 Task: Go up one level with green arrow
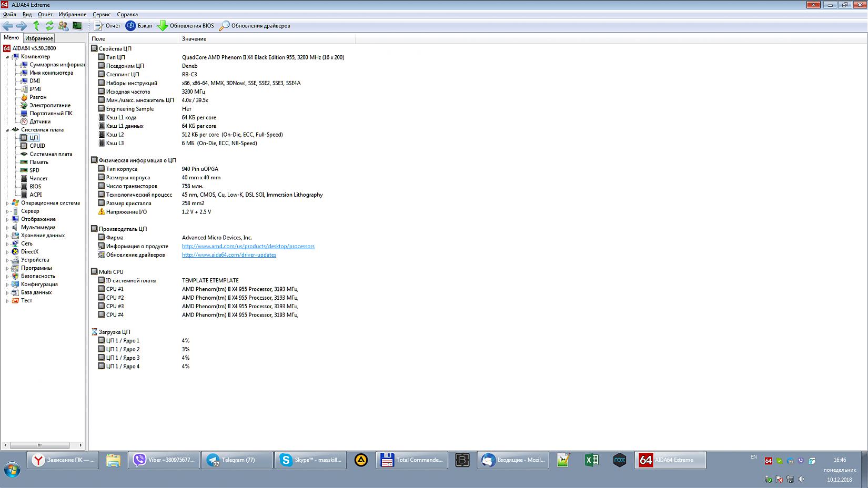(x=36, y=26)
